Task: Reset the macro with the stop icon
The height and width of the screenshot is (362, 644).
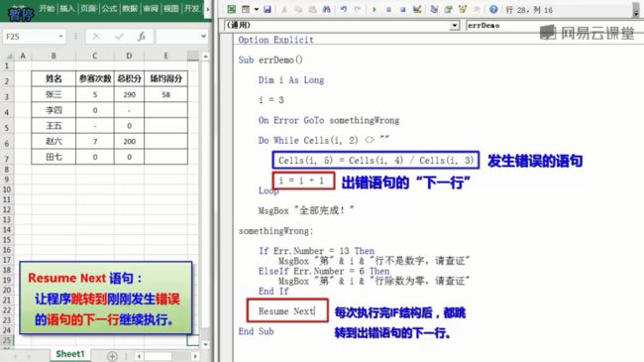Action: coord(403,9)
